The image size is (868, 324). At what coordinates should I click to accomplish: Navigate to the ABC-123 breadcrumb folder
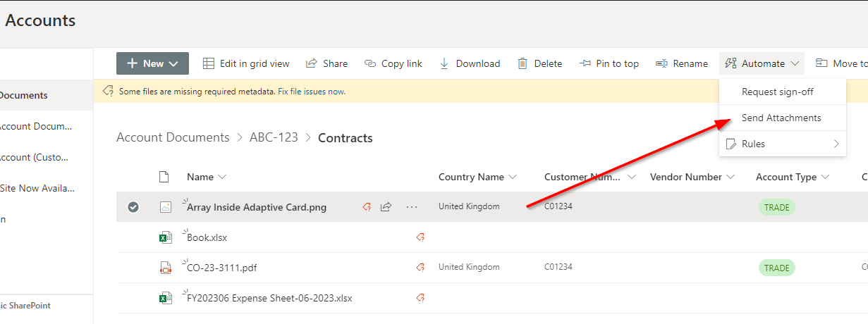274,138
